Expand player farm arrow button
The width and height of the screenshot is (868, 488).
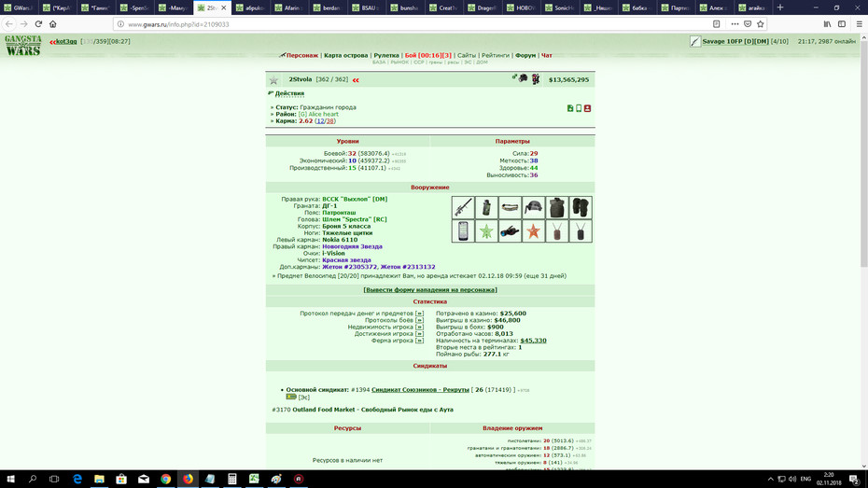click(419, 341)
